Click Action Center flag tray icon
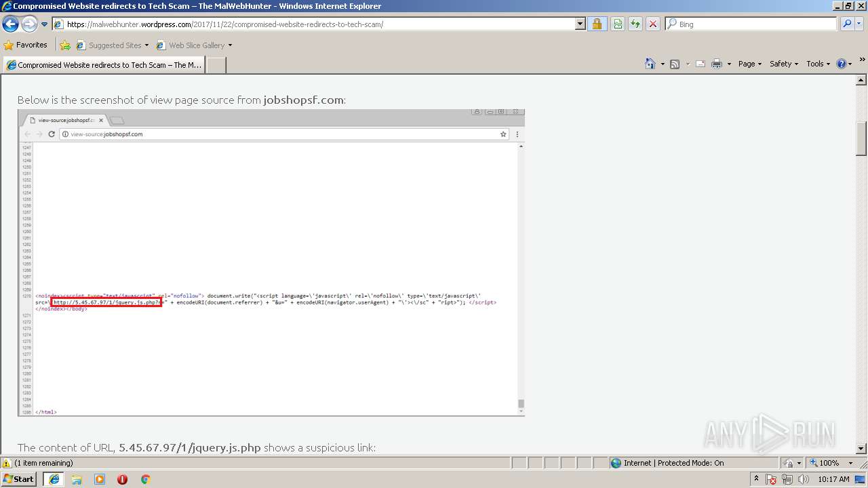Screen dimensions: 868x488 point(771,480)
